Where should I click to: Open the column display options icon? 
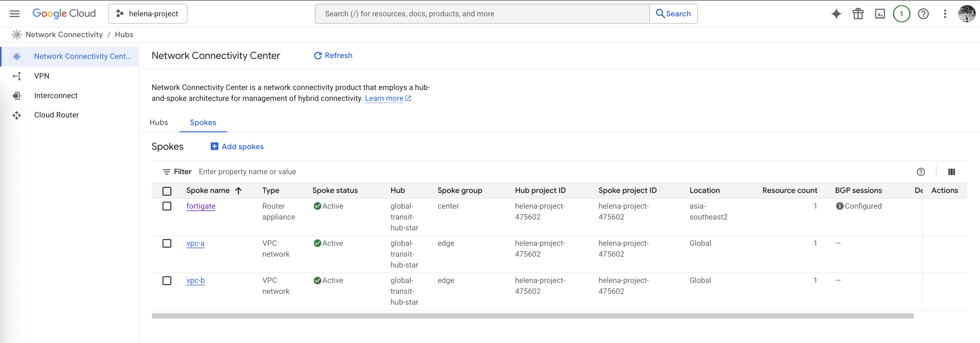click(951, 172)
